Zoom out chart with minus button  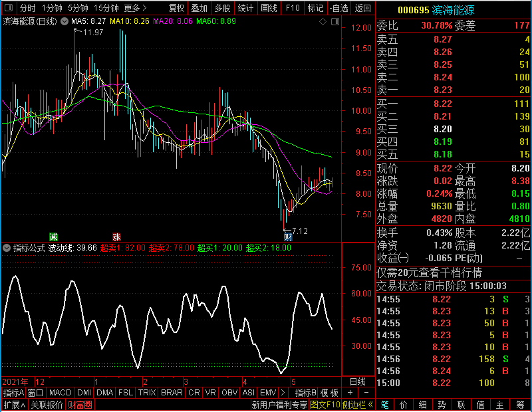(366, 393)
